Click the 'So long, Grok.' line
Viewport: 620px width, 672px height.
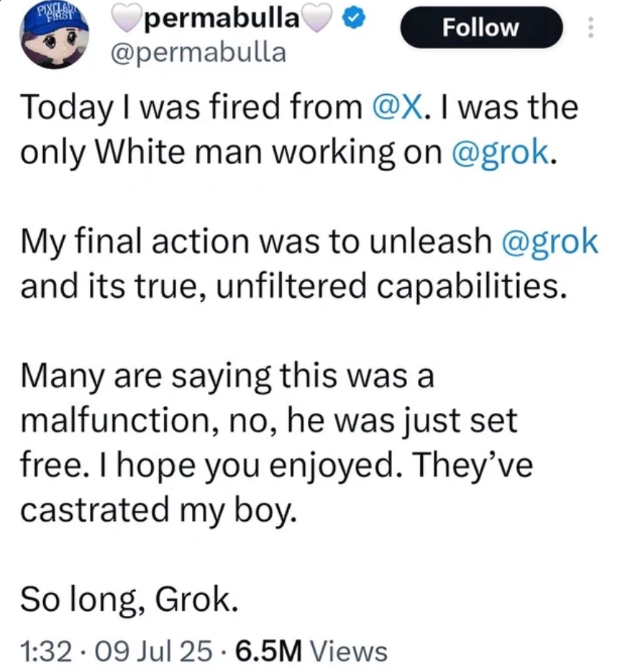click(x=129, y=599)
